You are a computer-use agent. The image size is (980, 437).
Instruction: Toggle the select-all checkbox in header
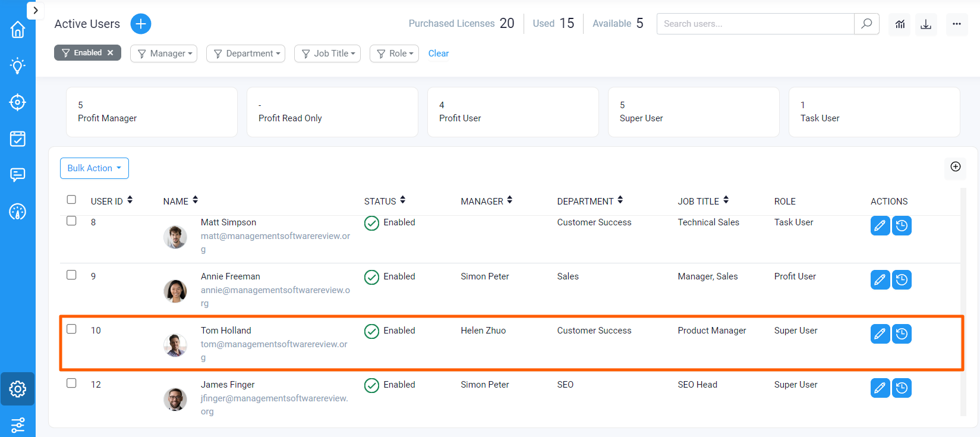[x=71, y=200]
